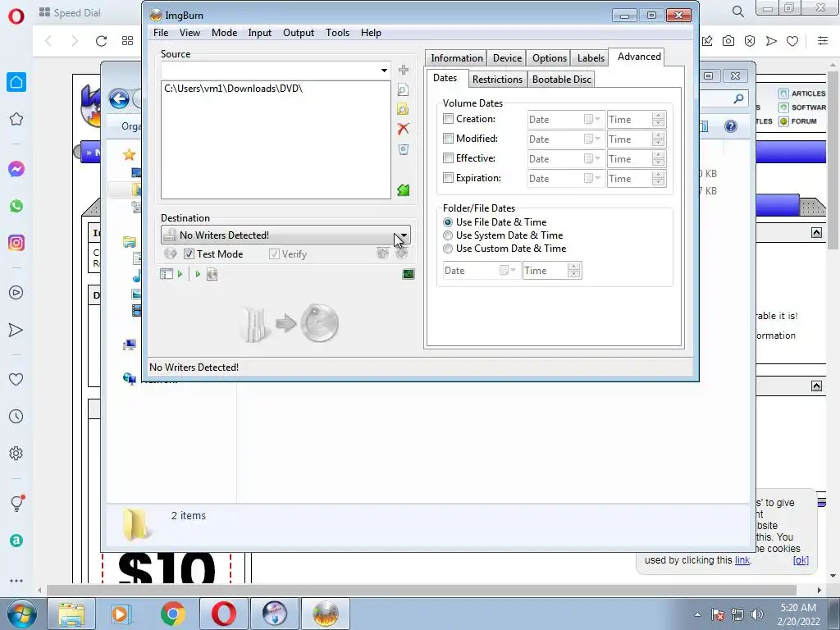This screenshot has width=840, height=630.
Task: Select Use System Date & Time
Action: [448, 235]
